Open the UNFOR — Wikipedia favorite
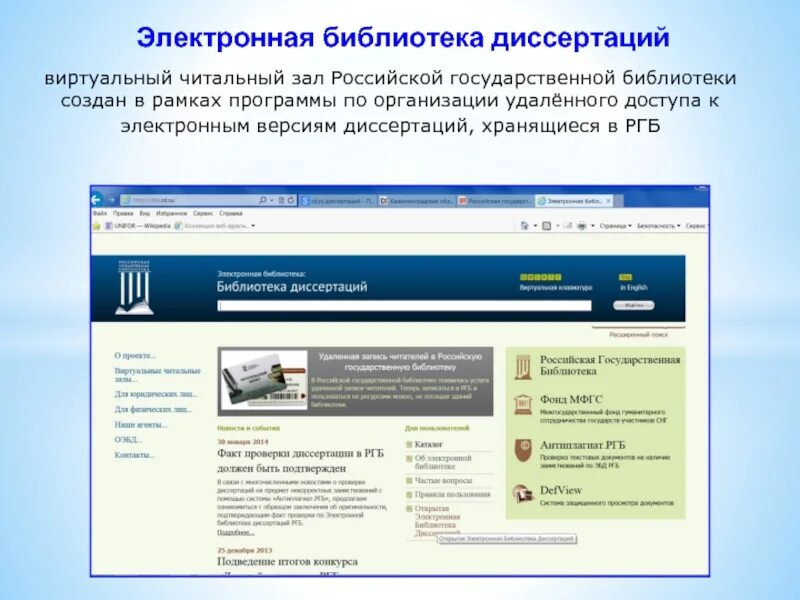Screen dimensions: 800x600 (138, 226)
